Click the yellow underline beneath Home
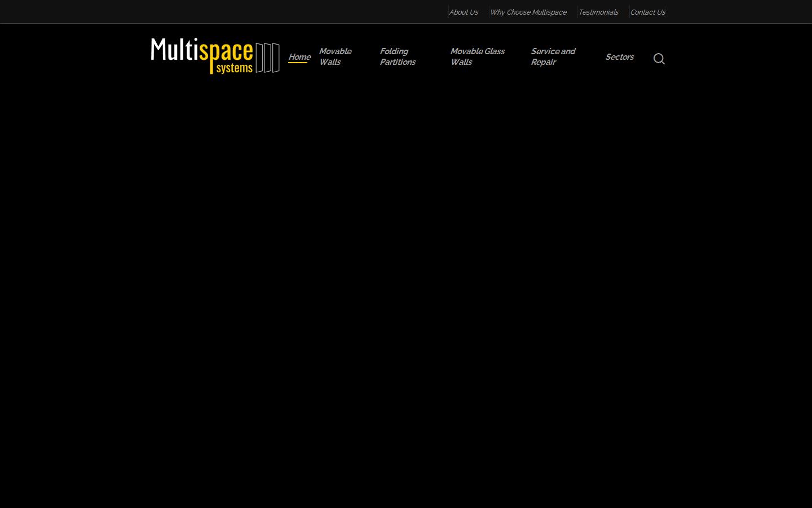The height and width of the screenshot is (508, 812). [298, 63]
